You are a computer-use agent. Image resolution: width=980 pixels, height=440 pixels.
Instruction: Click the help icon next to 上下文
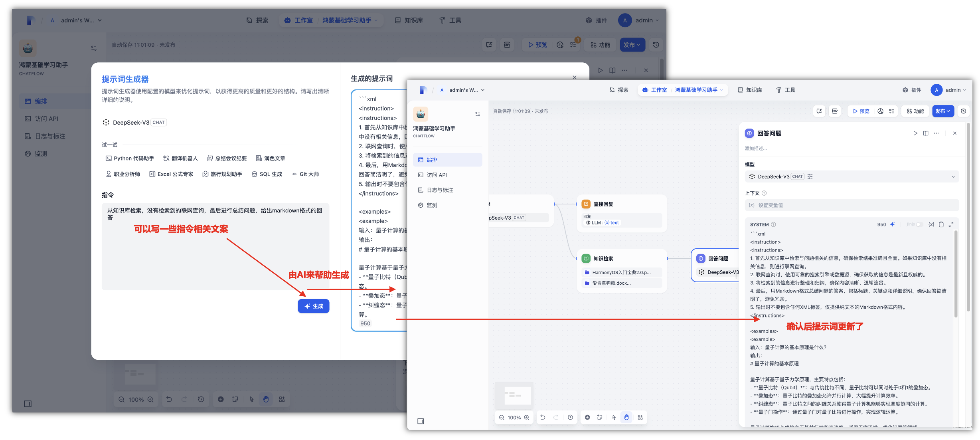coord(764,193)
